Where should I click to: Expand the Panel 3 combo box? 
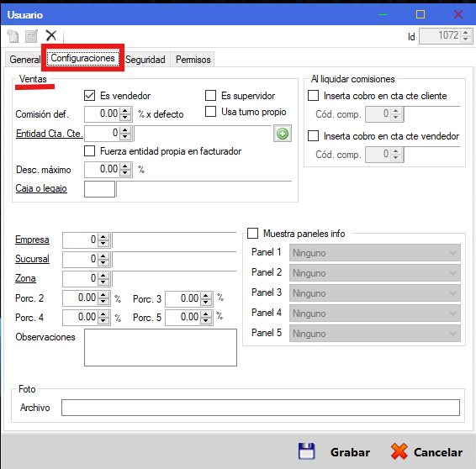374,293
